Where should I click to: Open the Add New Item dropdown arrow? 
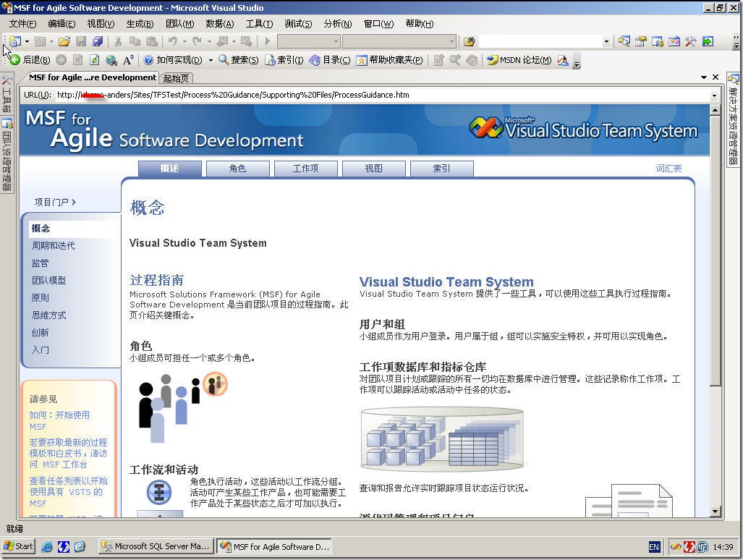[51, 42]
